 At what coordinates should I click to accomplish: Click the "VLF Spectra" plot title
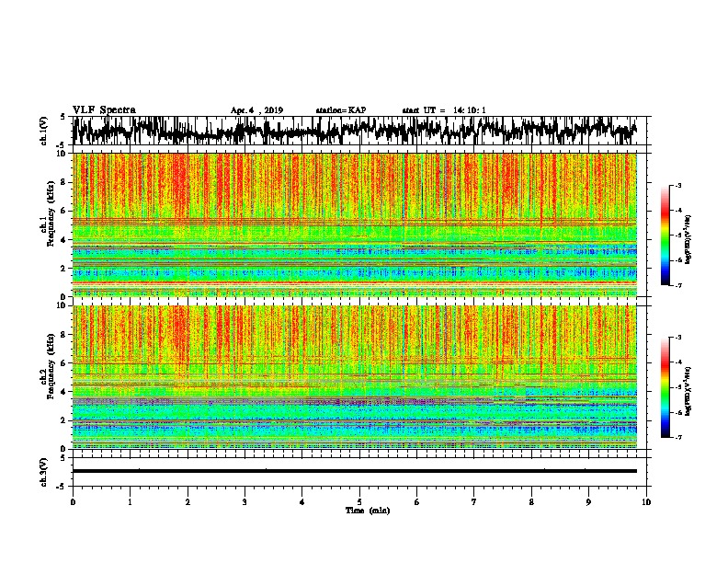coord(104,110)
